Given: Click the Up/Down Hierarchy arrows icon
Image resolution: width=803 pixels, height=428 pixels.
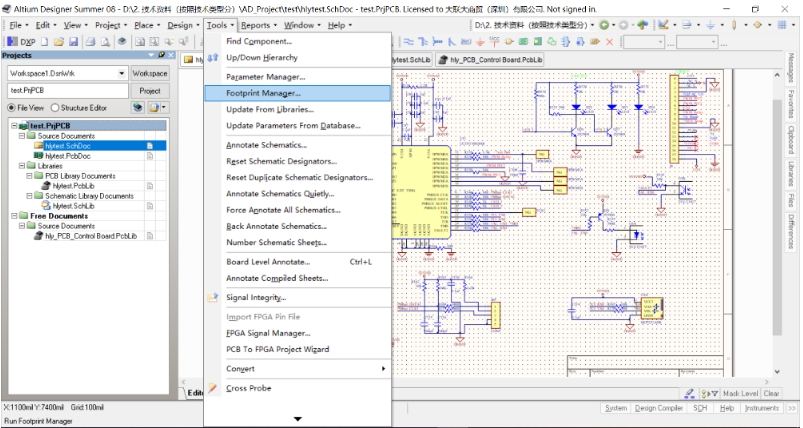Looking at the screenshot, I should tap(213, 58).
